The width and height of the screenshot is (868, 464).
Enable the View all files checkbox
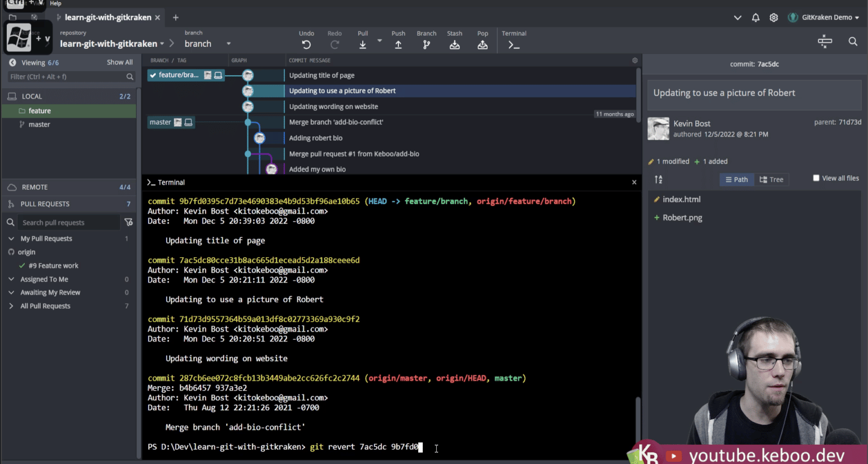816,177
